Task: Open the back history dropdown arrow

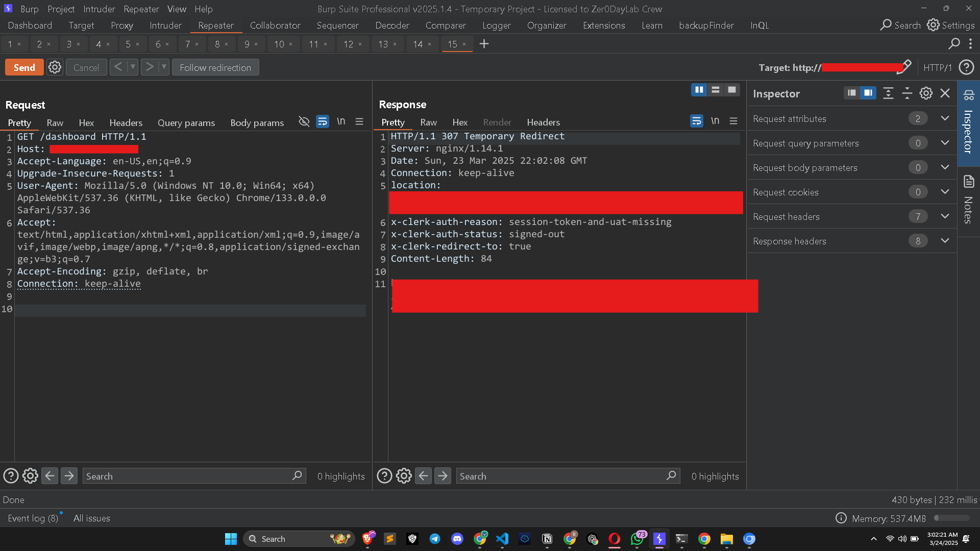Action: tap(133, 67)
